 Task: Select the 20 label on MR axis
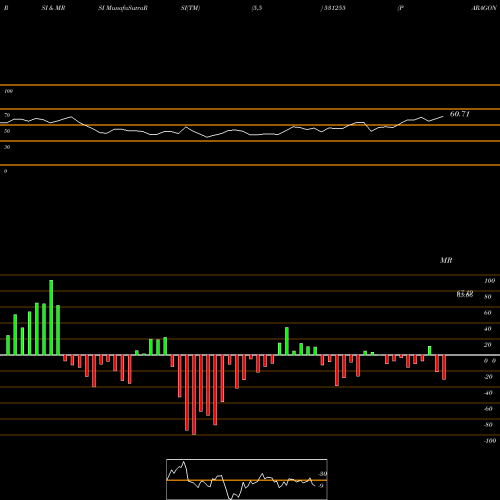(x=488, y=345)
